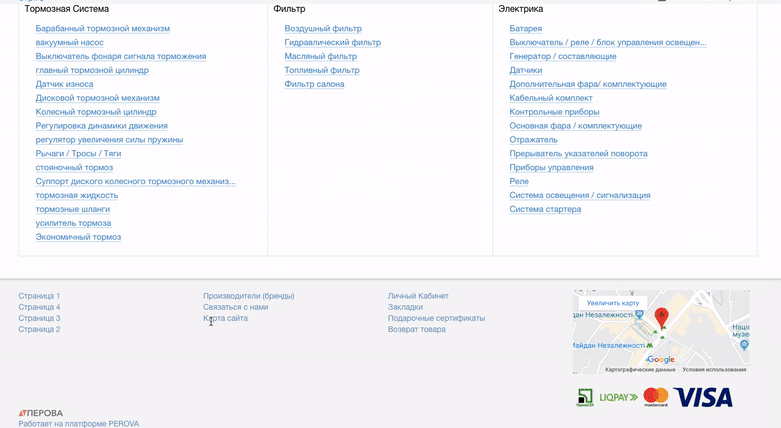
Task: Click Картографические данные map label
Action: 640,370
